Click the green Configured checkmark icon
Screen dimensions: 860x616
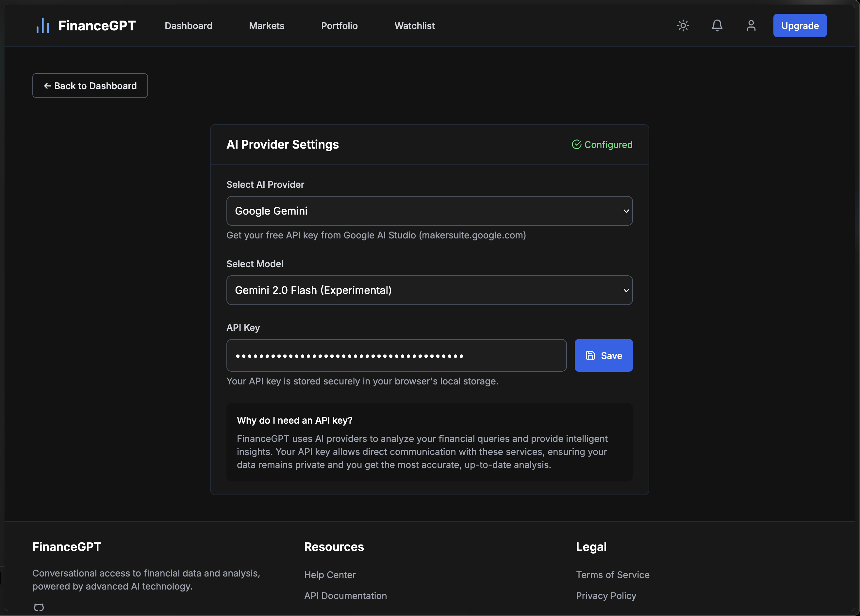pos(576,144)
